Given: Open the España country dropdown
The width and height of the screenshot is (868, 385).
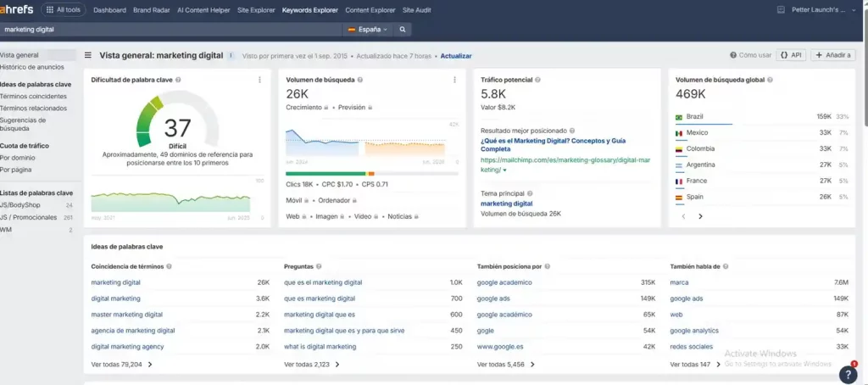Looking at the screenshot, I should [367, 30].
